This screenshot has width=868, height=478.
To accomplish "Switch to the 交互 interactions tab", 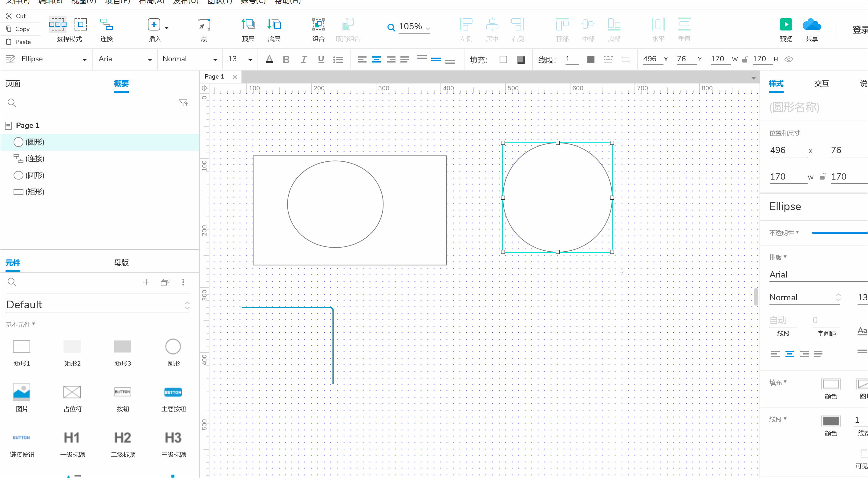I will (x=821, y=83).
